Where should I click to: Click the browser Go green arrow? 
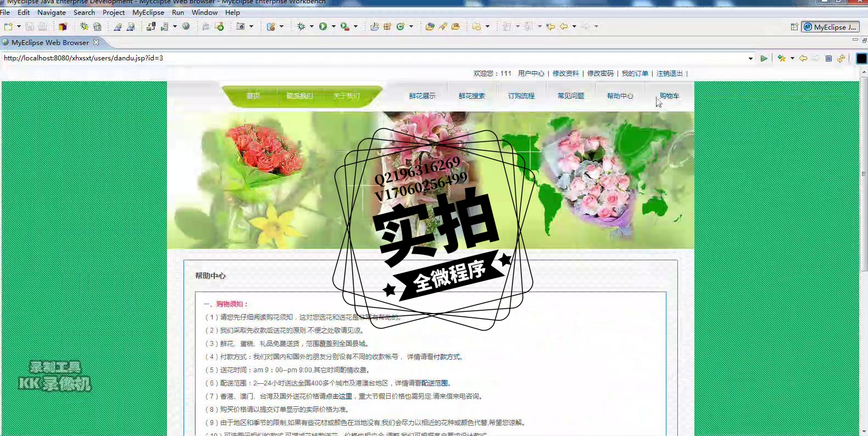point(764,58)
